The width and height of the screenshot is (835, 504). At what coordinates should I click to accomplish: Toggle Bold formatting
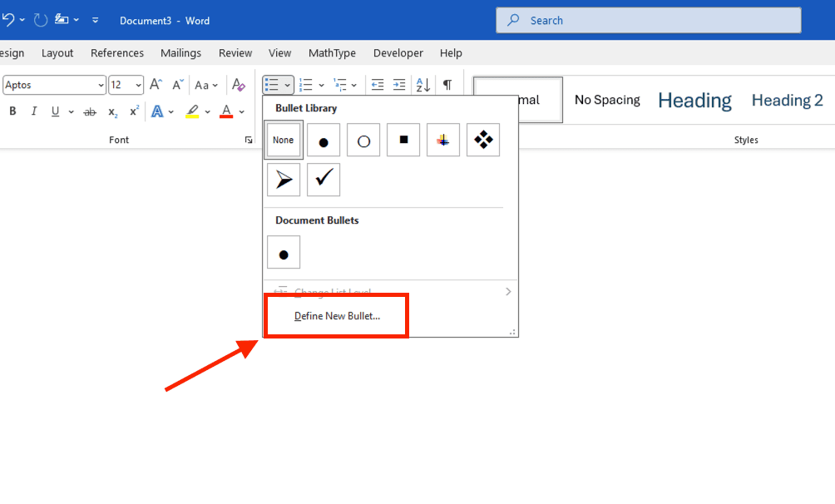(12, 111)
